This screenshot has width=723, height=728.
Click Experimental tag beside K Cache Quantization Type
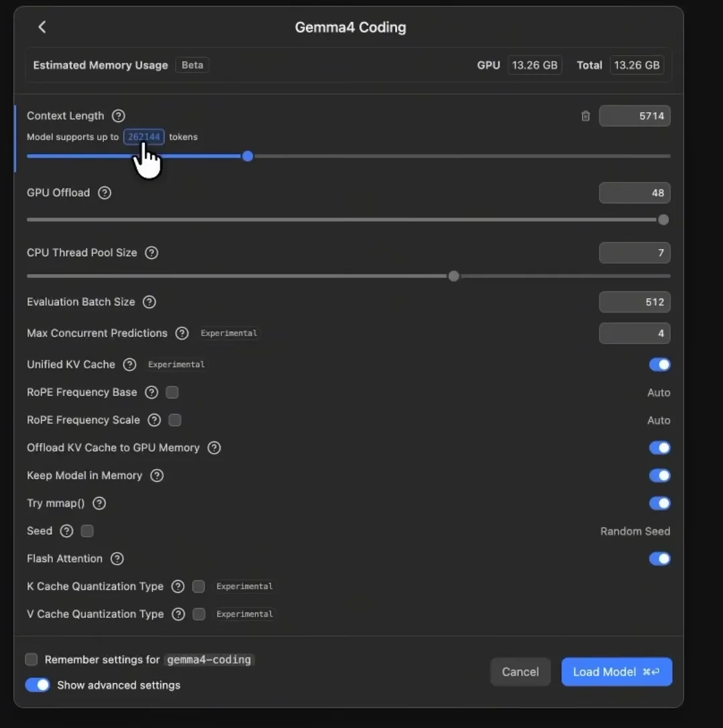(245, 586)
